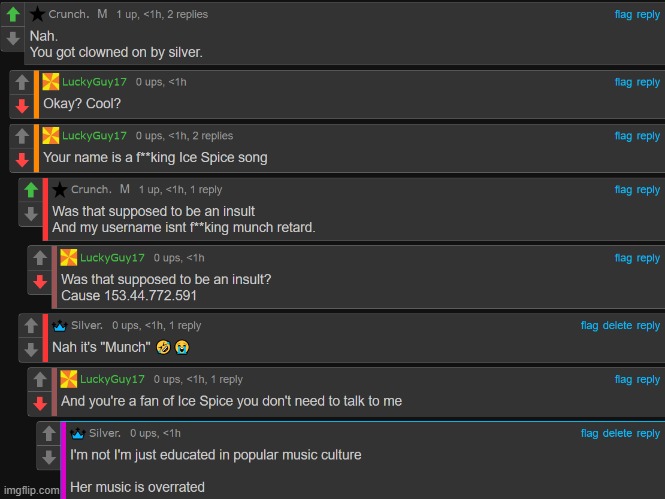Click the imgflip.com watermark

point(31,490)
